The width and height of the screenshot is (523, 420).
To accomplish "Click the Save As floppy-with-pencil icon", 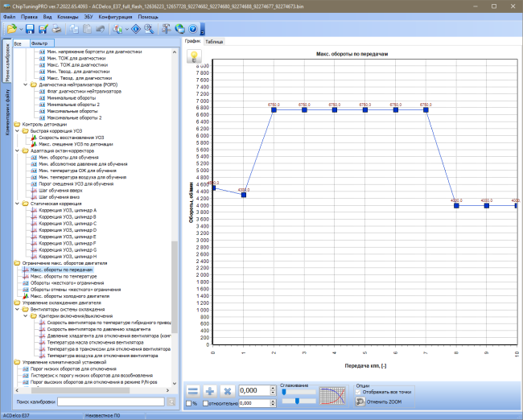I will (43, 29).
